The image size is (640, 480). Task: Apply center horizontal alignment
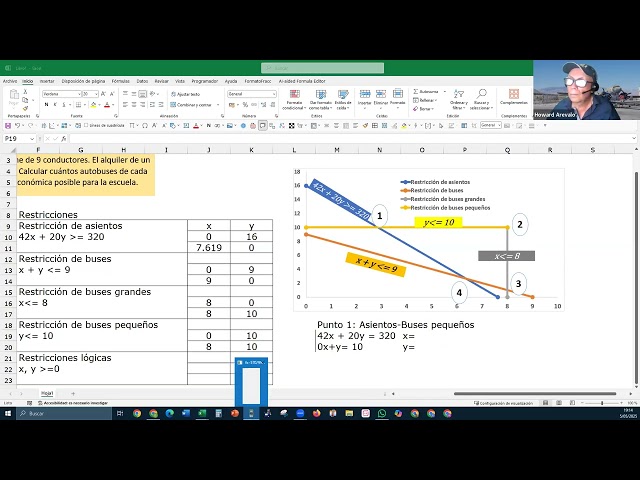134,105
